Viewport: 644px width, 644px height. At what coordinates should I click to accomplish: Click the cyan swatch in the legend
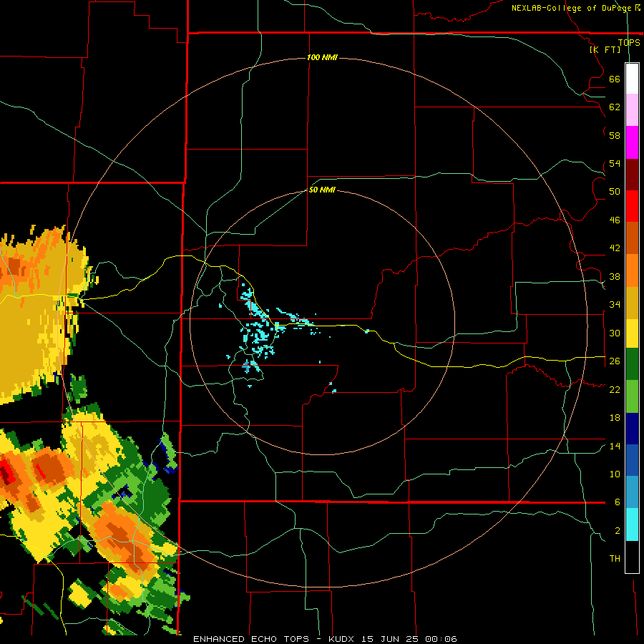click(632, 525)
